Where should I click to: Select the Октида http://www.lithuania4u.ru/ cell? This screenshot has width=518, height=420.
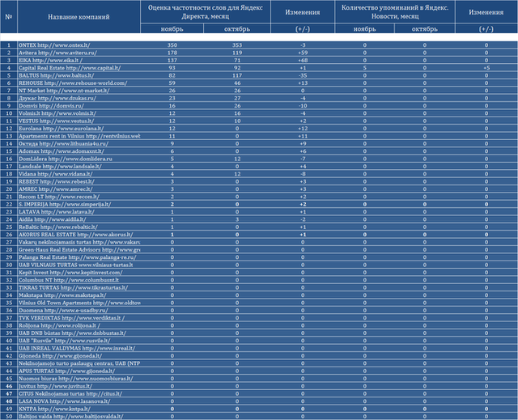[x=79, y=143]
